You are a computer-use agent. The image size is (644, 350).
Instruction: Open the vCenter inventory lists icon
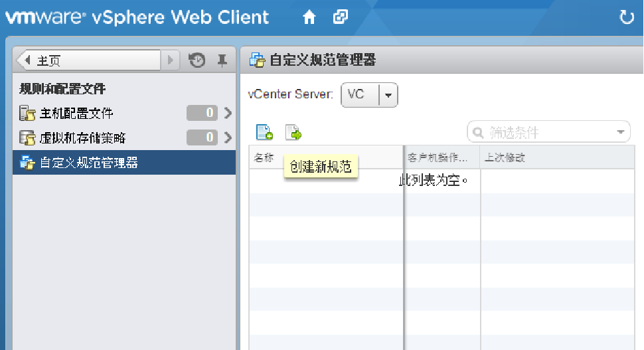tap(341, 17)
